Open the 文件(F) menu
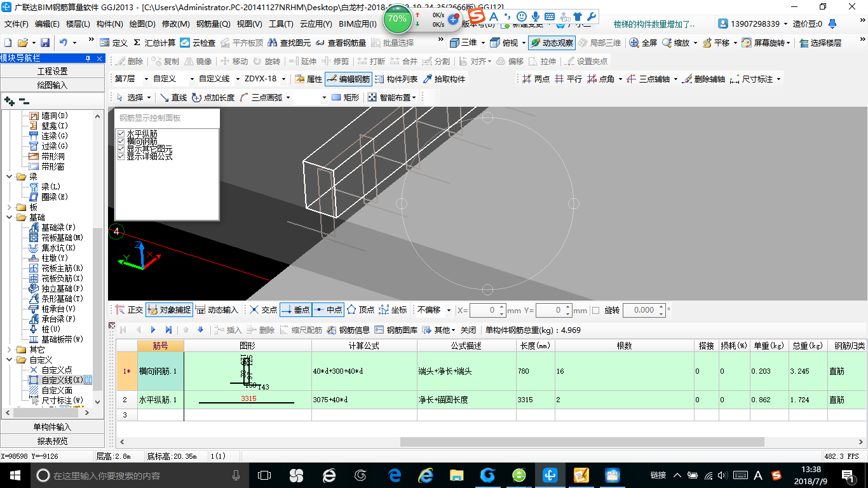868x488 pixels. click(x=17, y=24)
